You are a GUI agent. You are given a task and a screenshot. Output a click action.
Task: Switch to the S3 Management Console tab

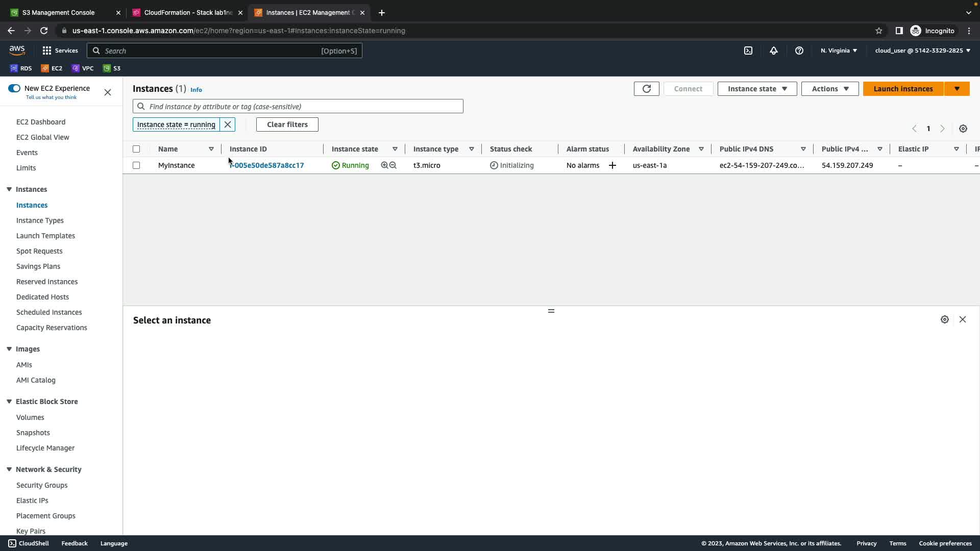[x=59, y=12]
